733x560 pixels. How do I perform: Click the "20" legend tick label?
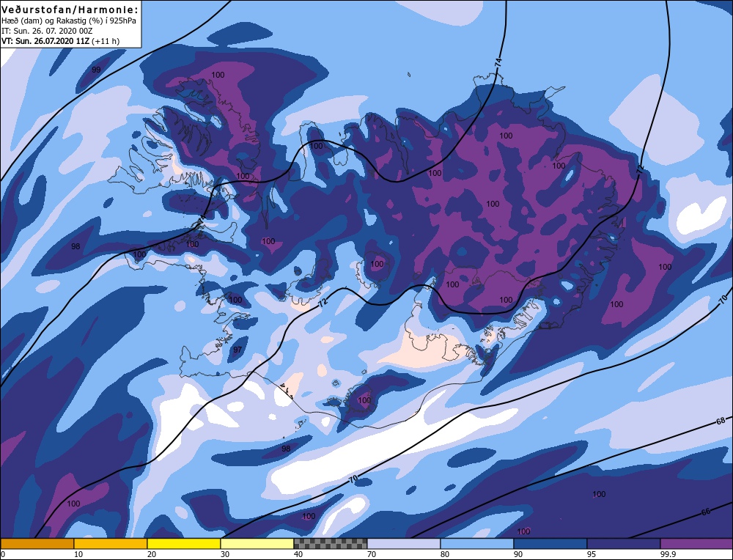click(x=152, y=554)
